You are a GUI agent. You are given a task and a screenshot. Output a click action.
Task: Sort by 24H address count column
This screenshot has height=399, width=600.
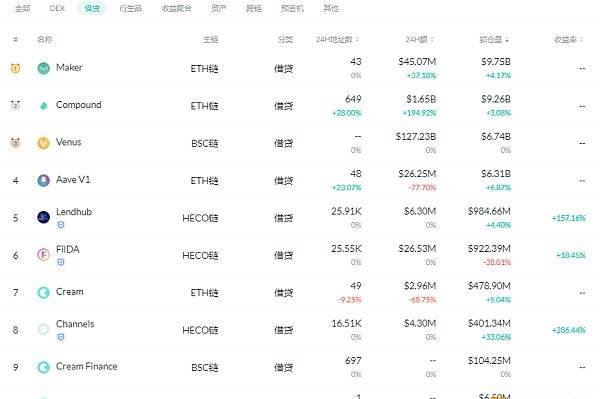(337, 39)
